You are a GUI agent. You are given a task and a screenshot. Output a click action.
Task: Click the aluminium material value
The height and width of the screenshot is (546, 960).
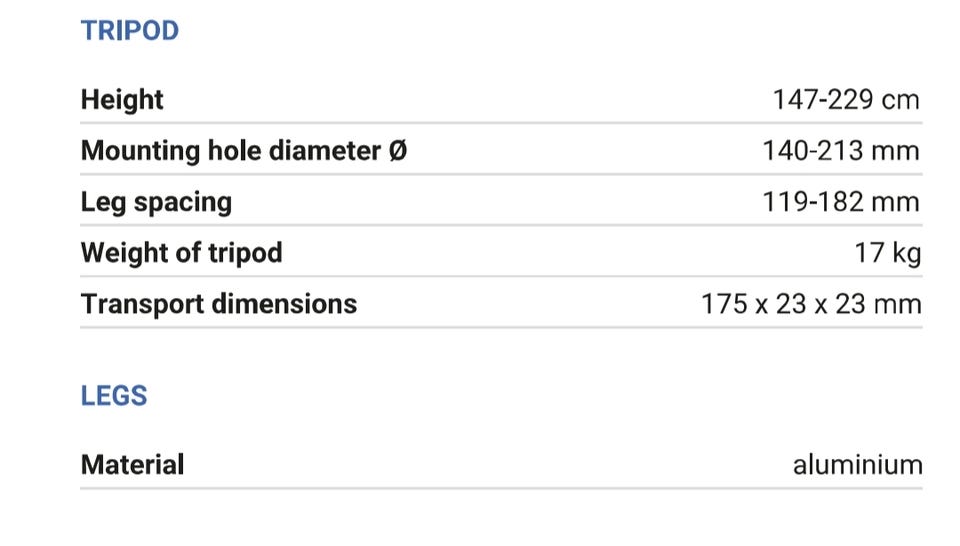(x=857, y=465)
